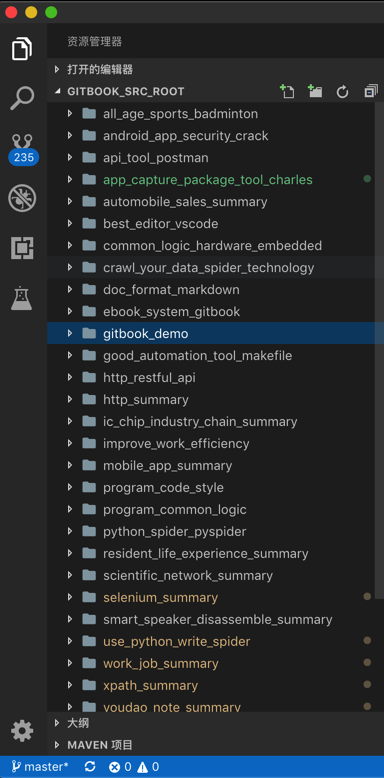Open the Explorer view in activity bar
The image size is (384, 778).
22,49
